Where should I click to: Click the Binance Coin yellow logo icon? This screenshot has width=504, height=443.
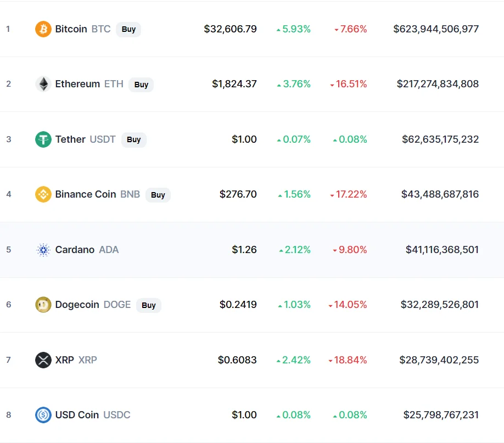[x=43, y=194]
